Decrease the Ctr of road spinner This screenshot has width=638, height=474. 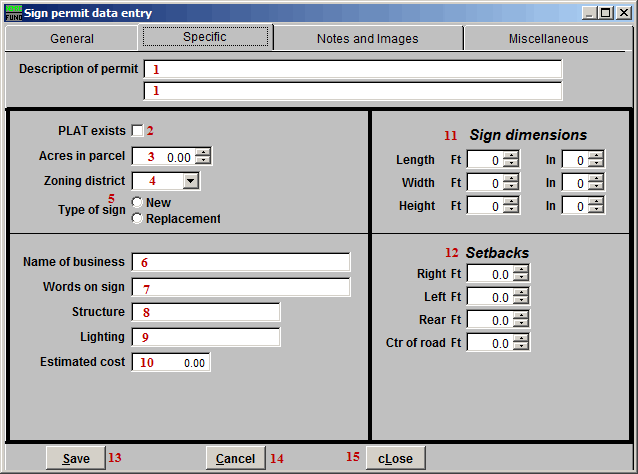520,347
